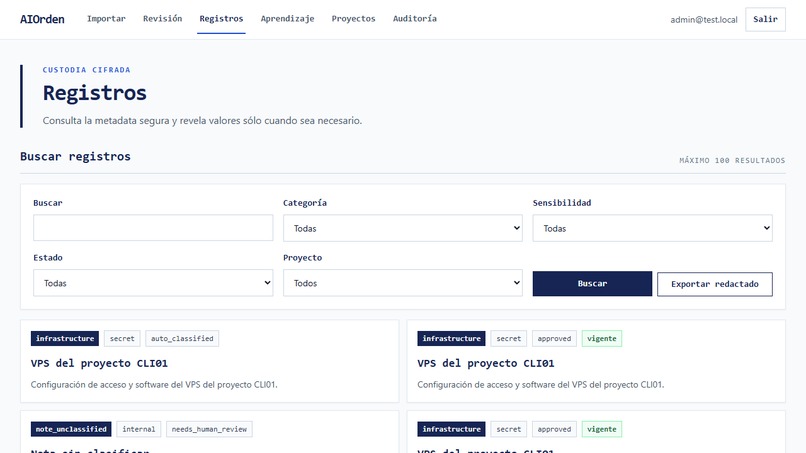
Task: Click the Registros page title
Action: pos(95,93)
